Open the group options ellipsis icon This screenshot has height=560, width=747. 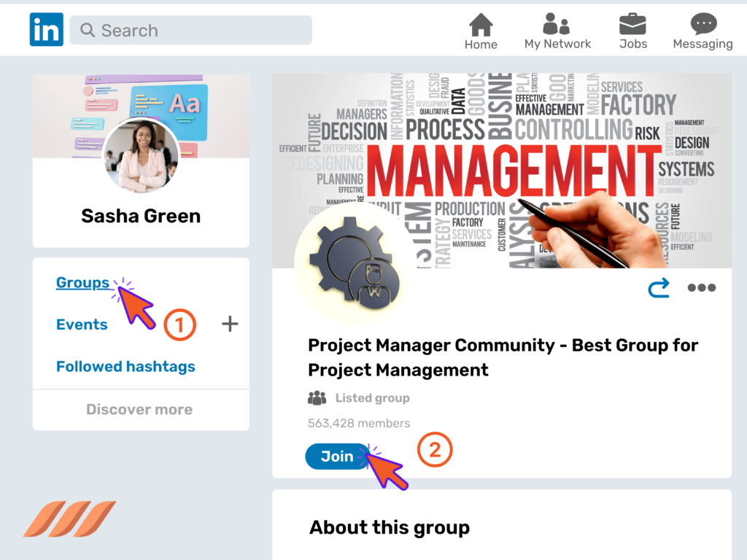[701, 287]
